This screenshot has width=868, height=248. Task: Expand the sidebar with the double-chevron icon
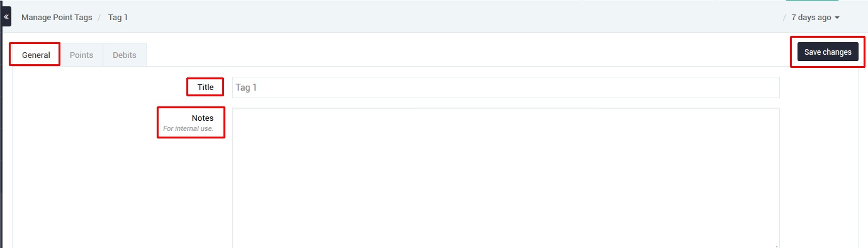tap(6, 17)
